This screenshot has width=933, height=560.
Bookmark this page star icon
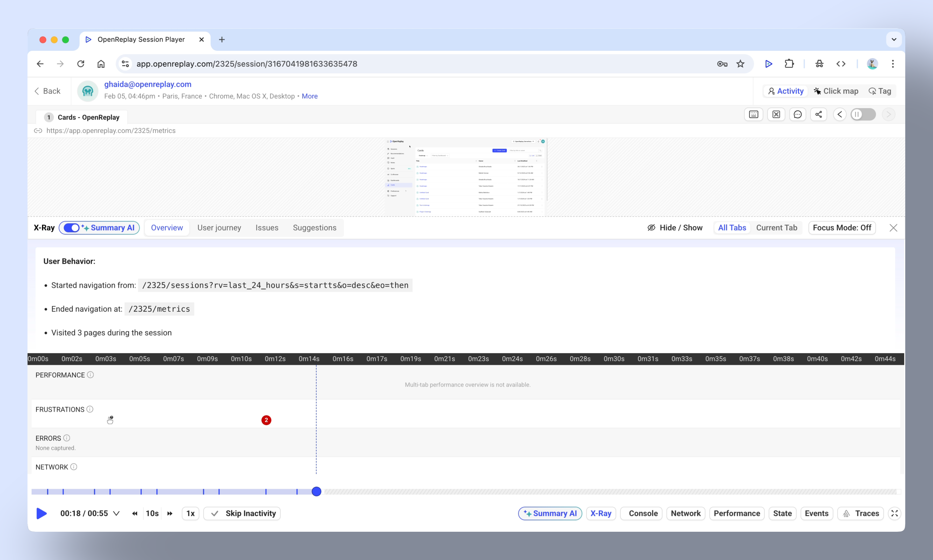740,64
